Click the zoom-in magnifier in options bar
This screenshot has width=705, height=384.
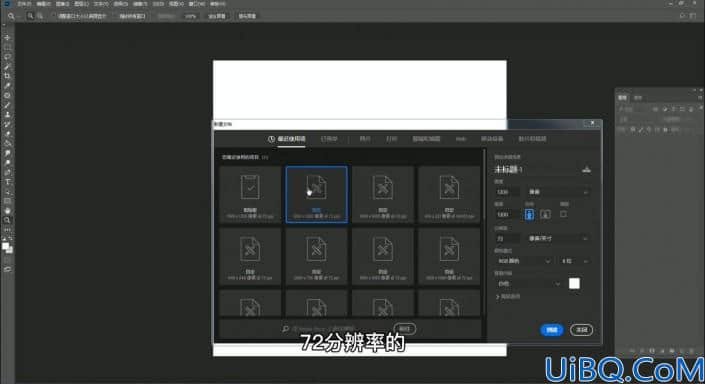coord(30,16)
